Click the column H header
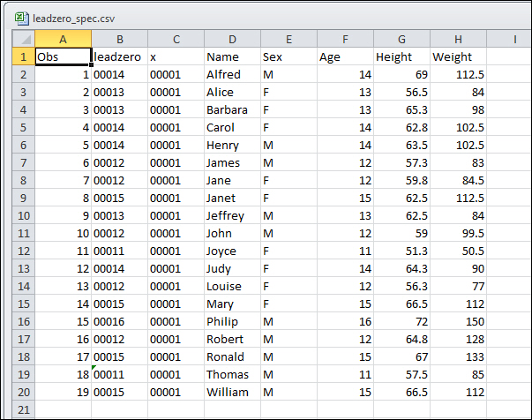Viewport: 532px width, 420px height. click(x=458, y=39)
